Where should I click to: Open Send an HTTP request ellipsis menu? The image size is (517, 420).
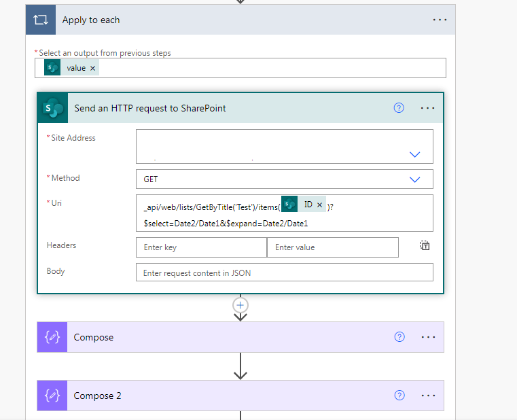[x=427, y=108]
